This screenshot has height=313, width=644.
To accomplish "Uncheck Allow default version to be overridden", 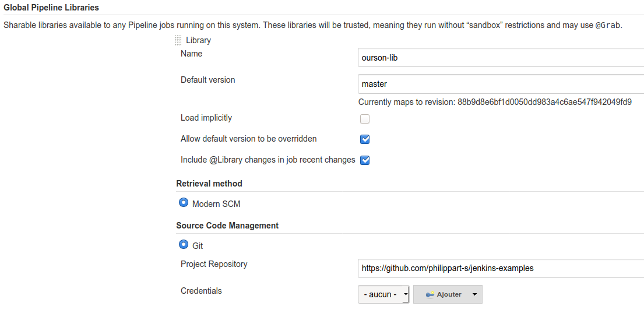I will click(x=365, y=139).
